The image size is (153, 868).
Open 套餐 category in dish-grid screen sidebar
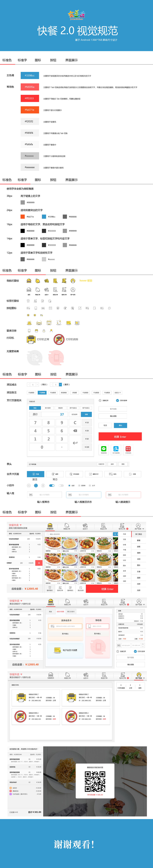tap(139, 540)
